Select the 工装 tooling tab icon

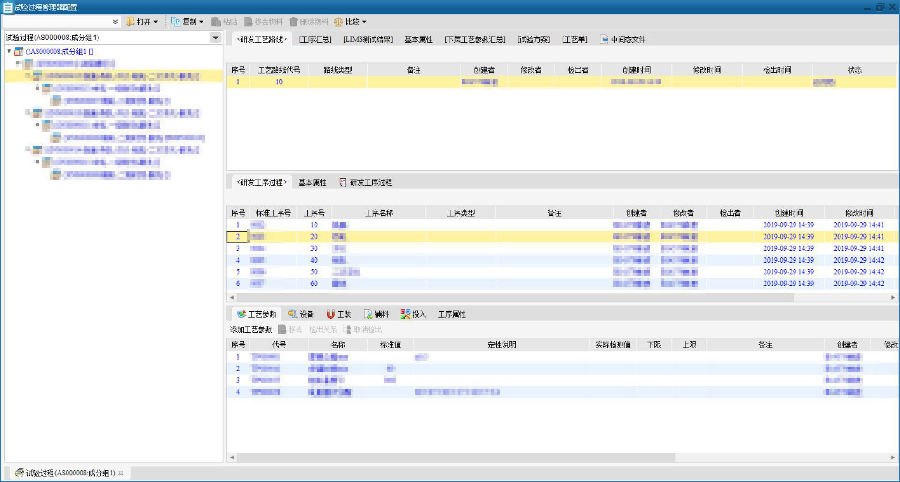pos(331,314)
